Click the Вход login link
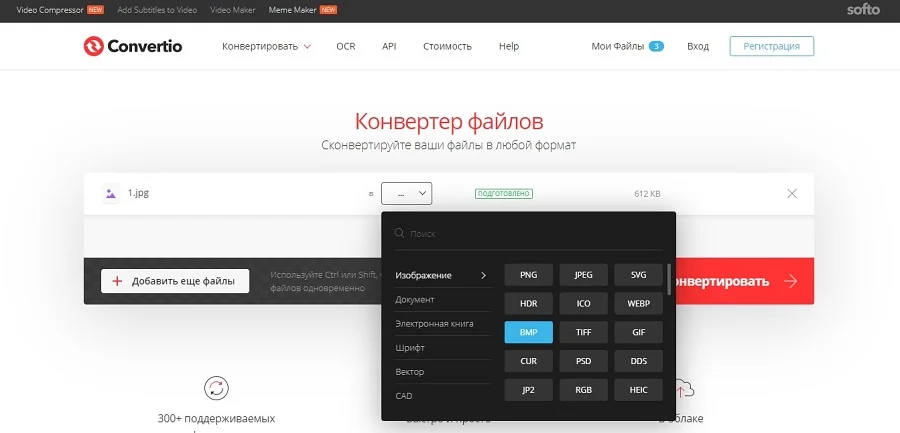 click(698, 47)
